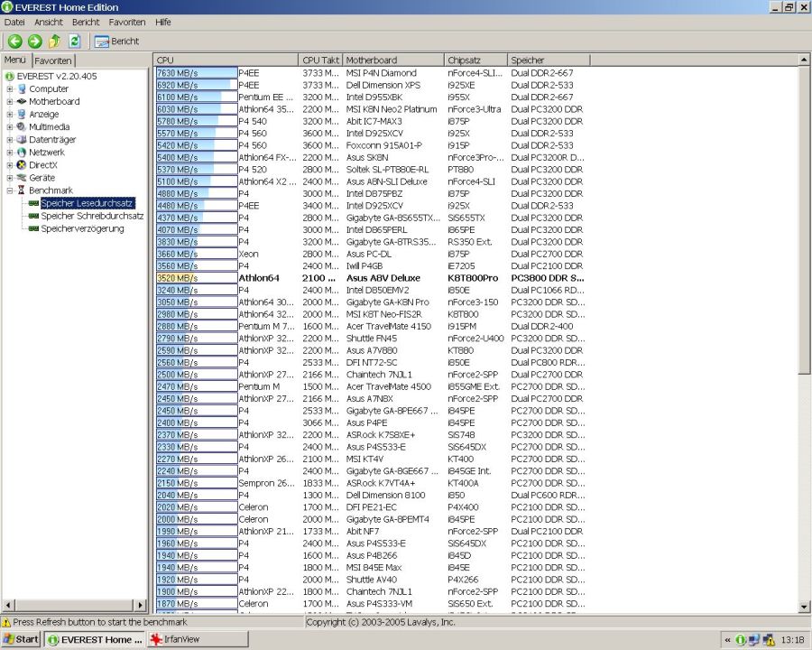Select Speicherverzögerung benchmark
This screenshot has width=812, height=650.
coord(82,228)
